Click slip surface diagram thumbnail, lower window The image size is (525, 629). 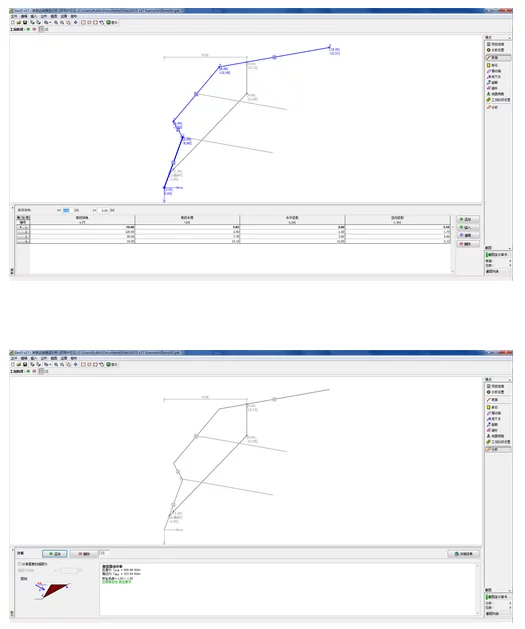(51, 590)
